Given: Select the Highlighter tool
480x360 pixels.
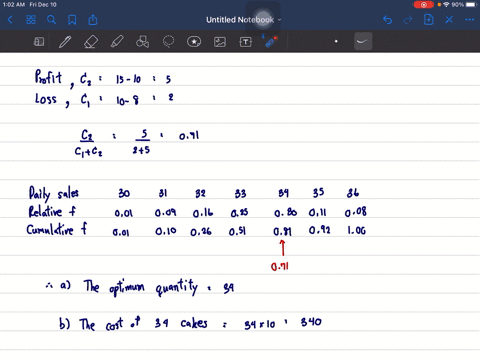Looking at the screenshot, I should [x=117, y=42].
